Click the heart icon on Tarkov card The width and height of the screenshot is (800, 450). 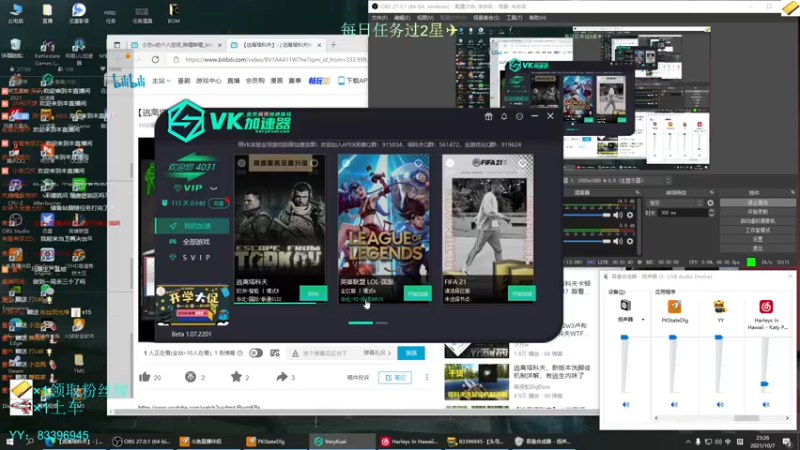(x=314, y=163)
